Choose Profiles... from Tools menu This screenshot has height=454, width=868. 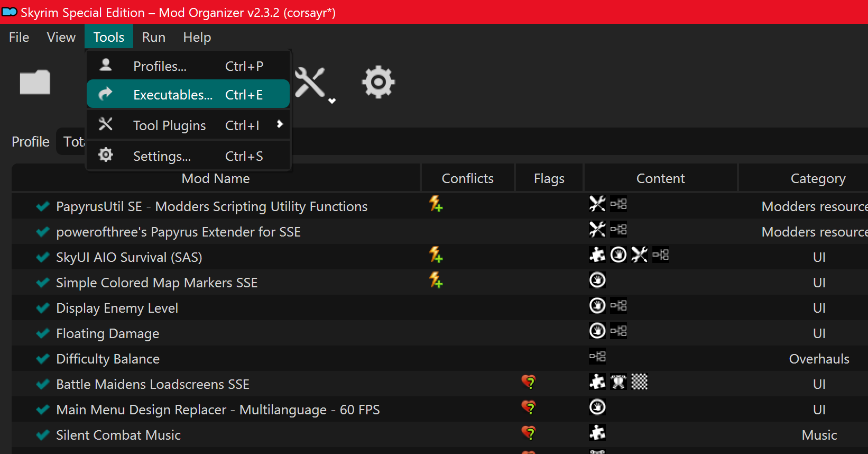(x=188, y=66)
